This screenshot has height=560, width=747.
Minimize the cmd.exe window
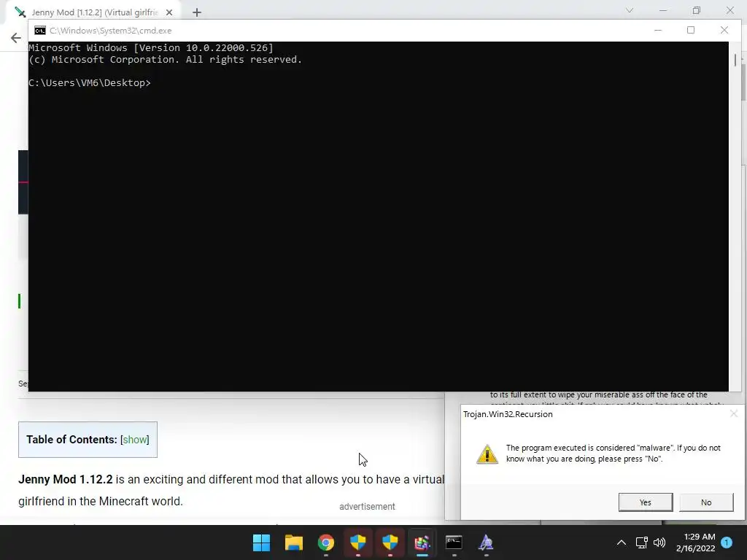coord(658,30)
